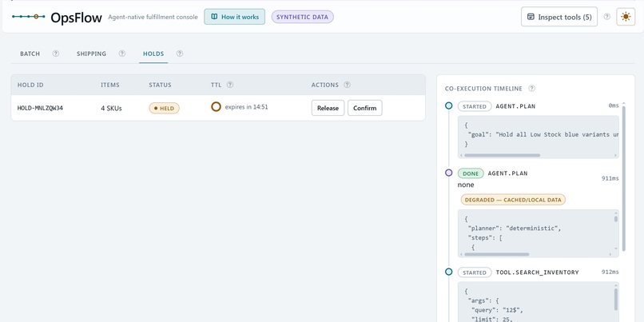Click vertical scrollbar in planner JSON block

[x=616, y=218]
